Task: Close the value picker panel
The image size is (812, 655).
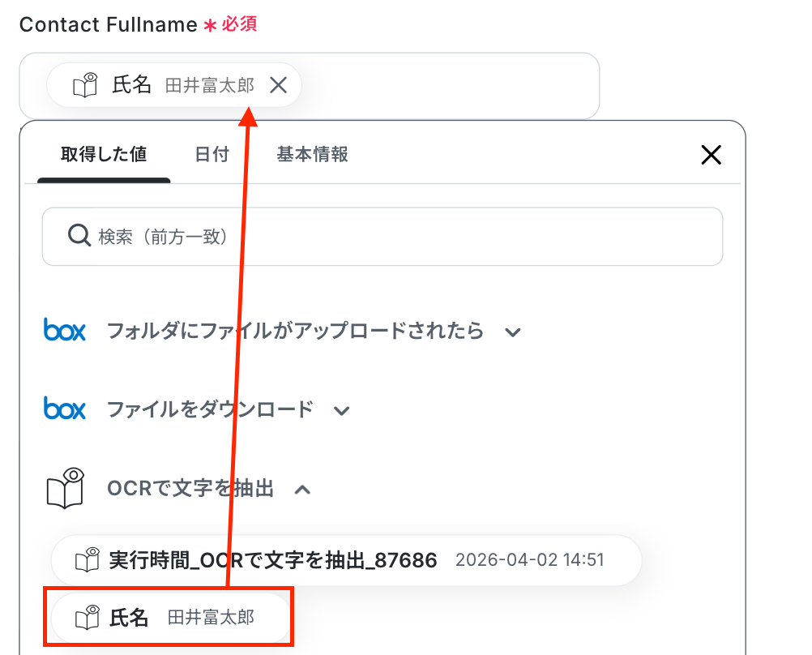Action: [711, 155]
